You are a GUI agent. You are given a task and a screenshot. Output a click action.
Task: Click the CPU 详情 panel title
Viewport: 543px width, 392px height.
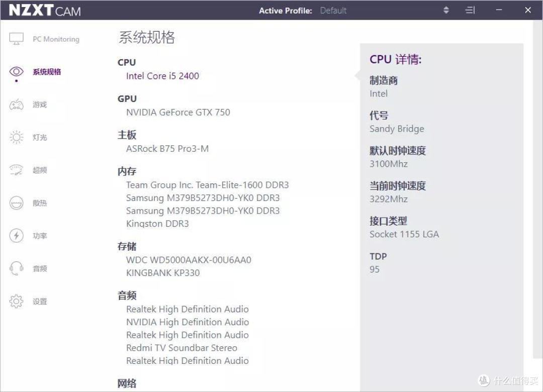pyautogui.click(x=396, y=59)
